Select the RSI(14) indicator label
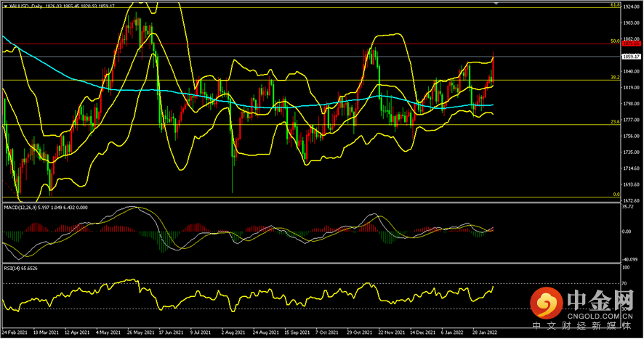644x339 pixels. click(x=16, y=269)
